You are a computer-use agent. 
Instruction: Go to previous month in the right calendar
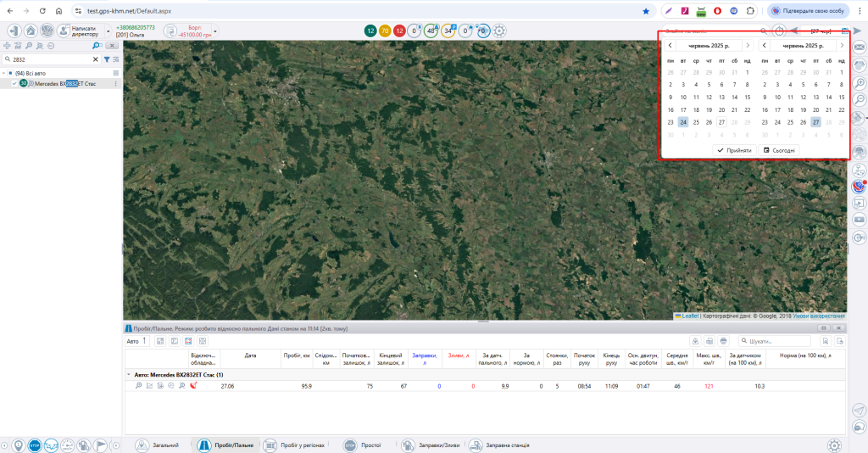[x=764, y=46]
